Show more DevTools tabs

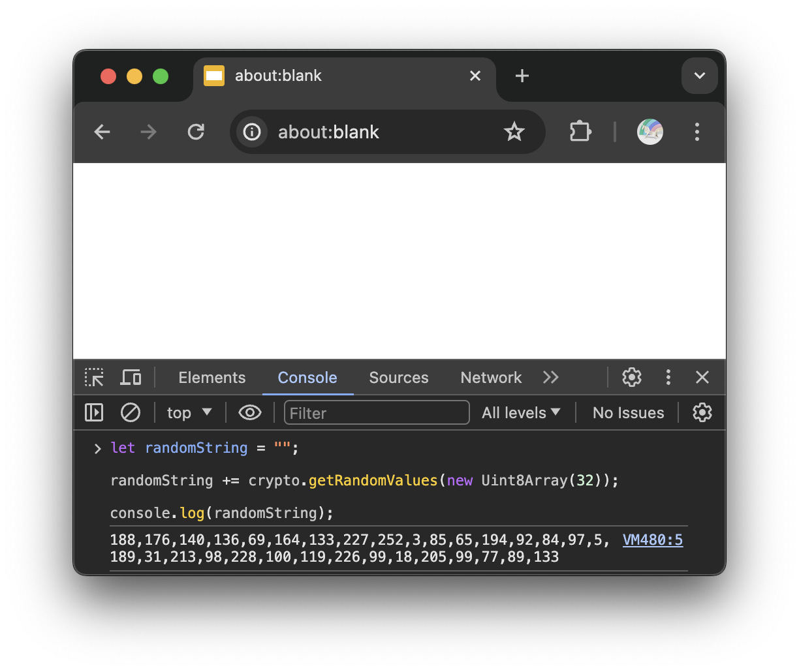551,377
